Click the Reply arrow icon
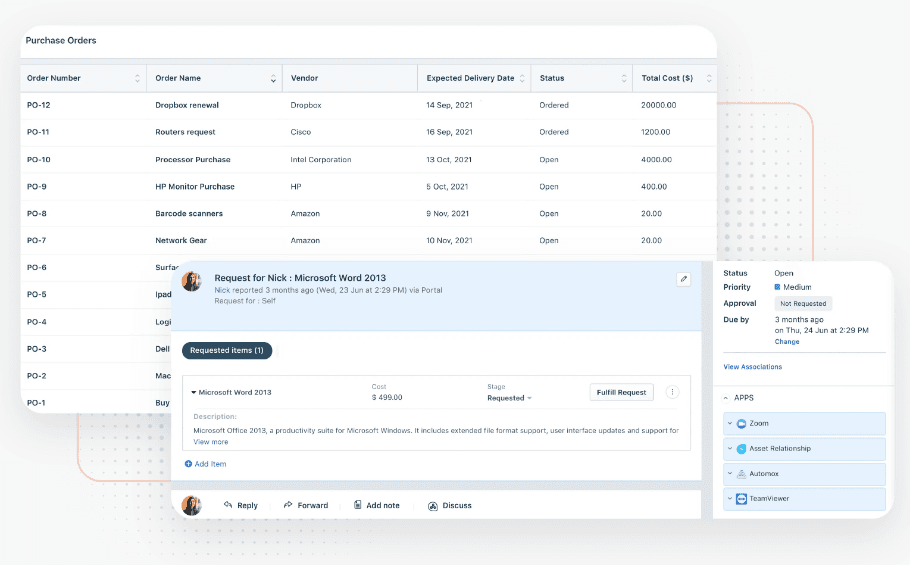The image size is (910, 565). [228, 505]
